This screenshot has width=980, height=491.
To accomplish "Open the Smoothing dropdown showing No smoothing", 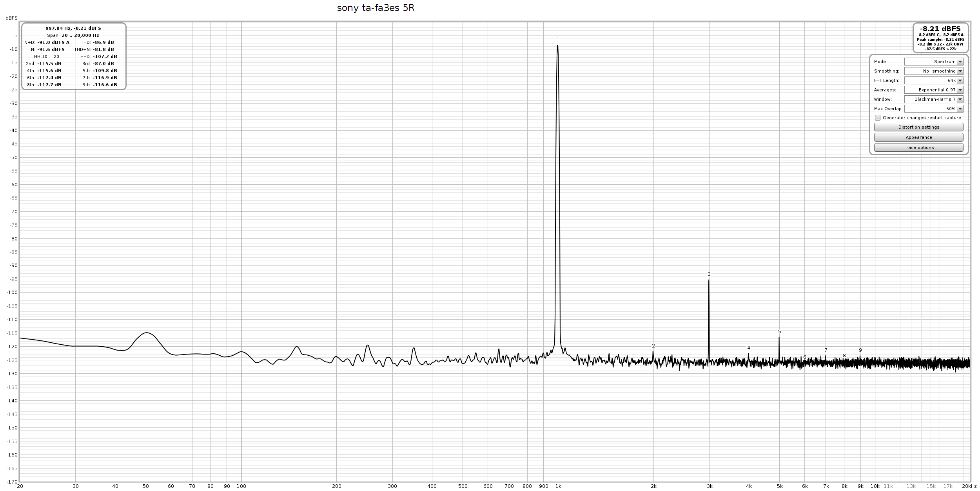I will pyautogui.click(x=933, y=71).
